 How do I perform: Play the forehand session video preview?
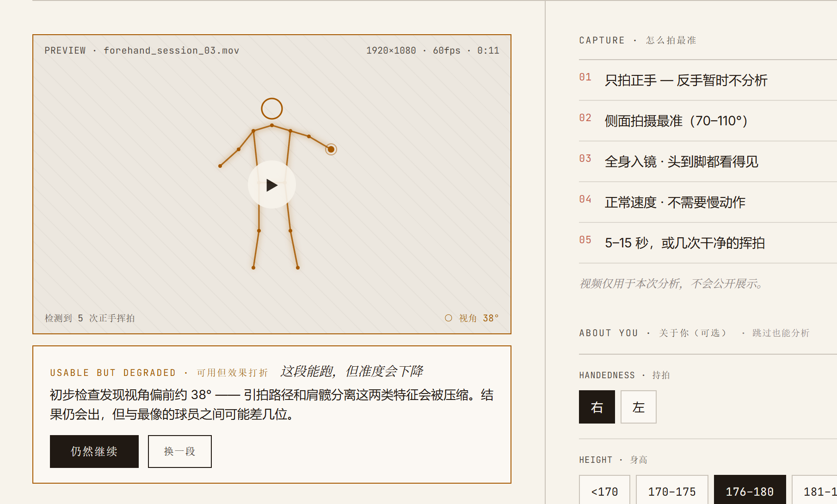[272, 185]
